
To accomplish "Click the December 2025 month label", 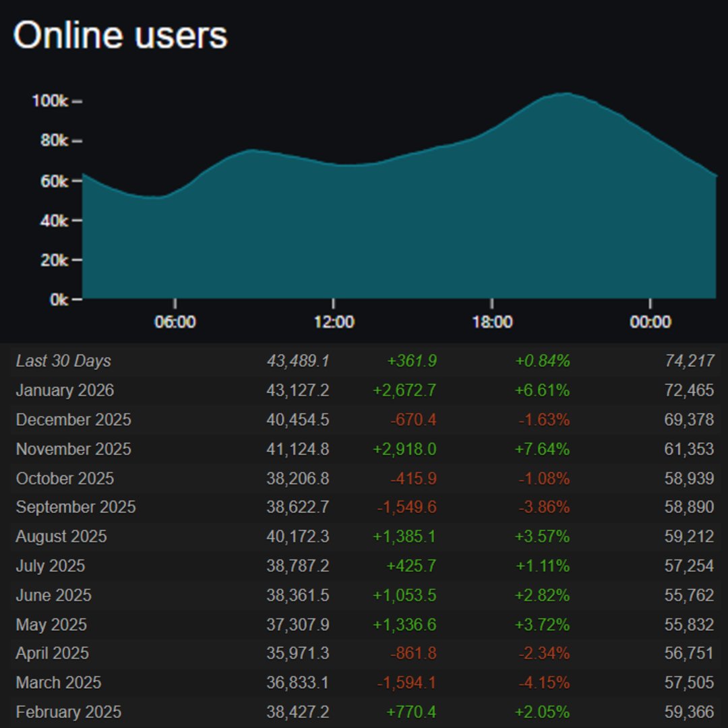I will 73,420.
